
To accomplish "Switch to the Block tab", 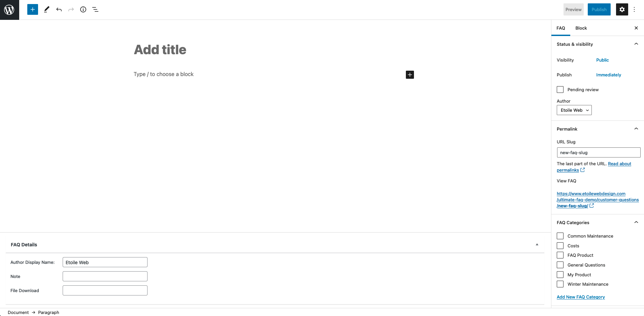I will tap(581, 28).
